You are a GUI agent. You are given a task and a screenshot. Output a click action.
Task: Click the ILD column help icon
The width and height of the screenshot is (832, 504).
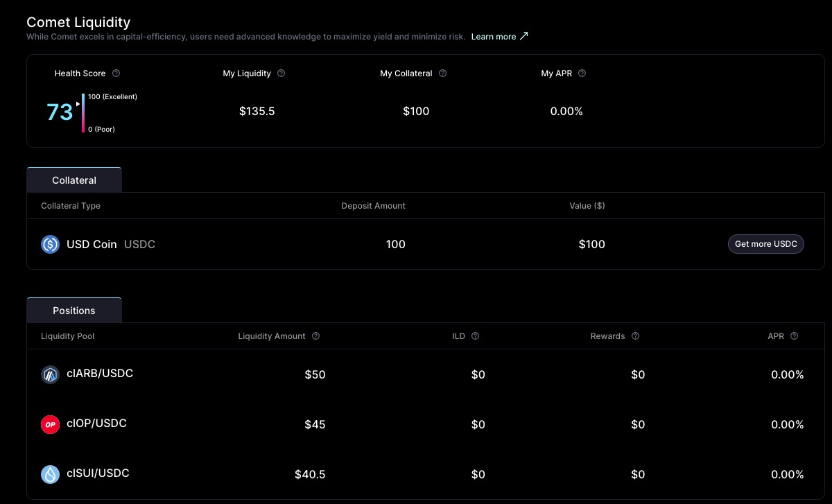(475, 336)
